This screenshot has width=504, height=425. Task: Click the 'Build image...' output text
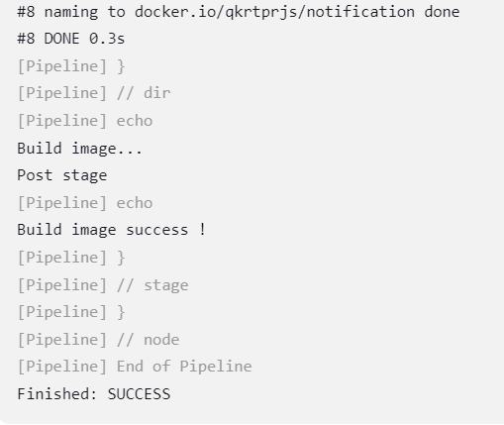[79, 149]
